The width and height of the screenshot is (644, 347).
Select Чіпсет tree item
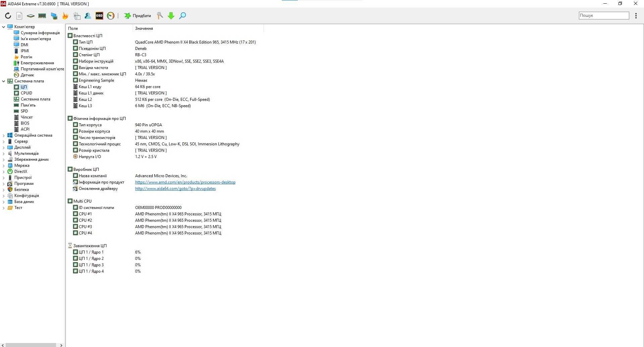pos(26,117)
